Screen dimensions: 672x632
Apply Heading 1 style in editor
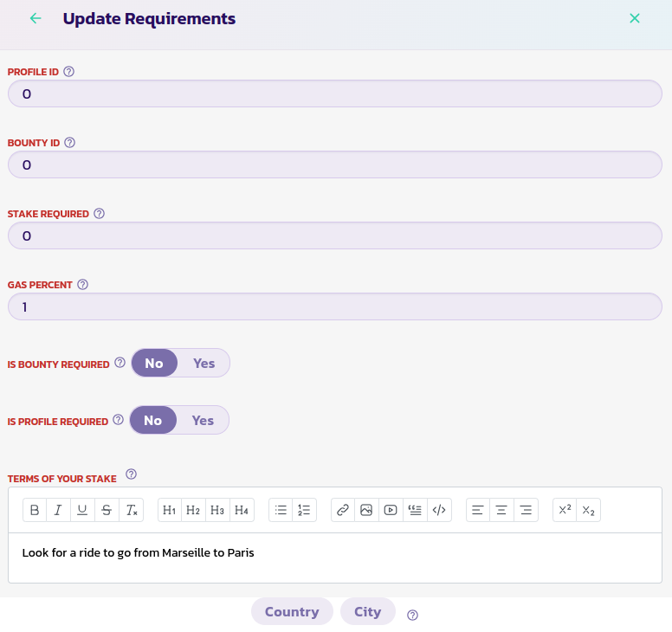(x=170, y=511)
